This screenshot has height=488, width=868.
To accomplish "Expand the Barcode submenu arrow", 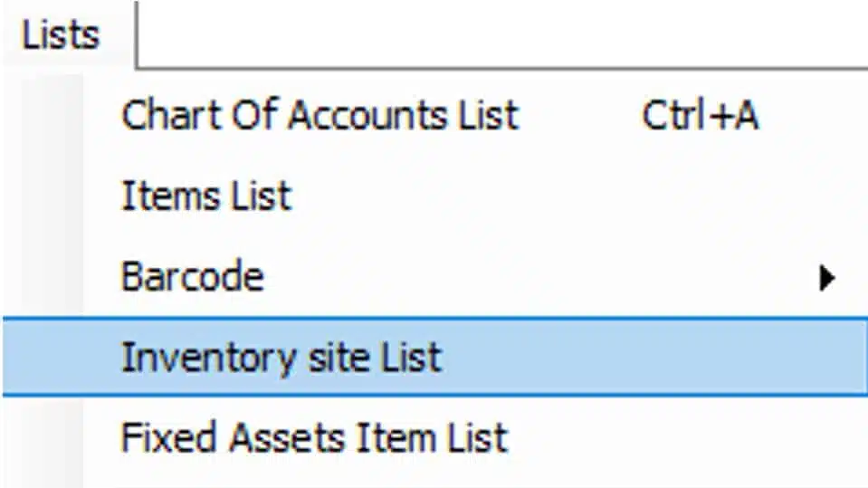I will click(825, 278).
